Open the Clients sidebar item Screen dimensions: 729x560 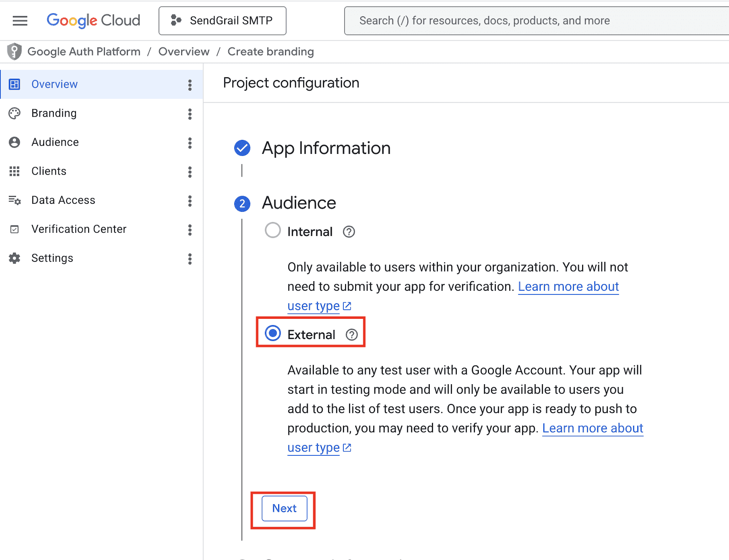(101, 171)
